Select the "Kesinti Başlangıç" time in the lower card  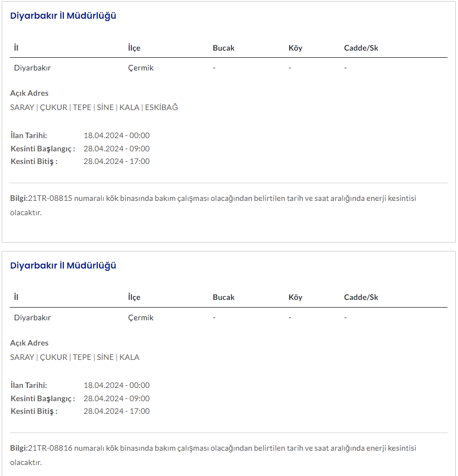(117, 398)
